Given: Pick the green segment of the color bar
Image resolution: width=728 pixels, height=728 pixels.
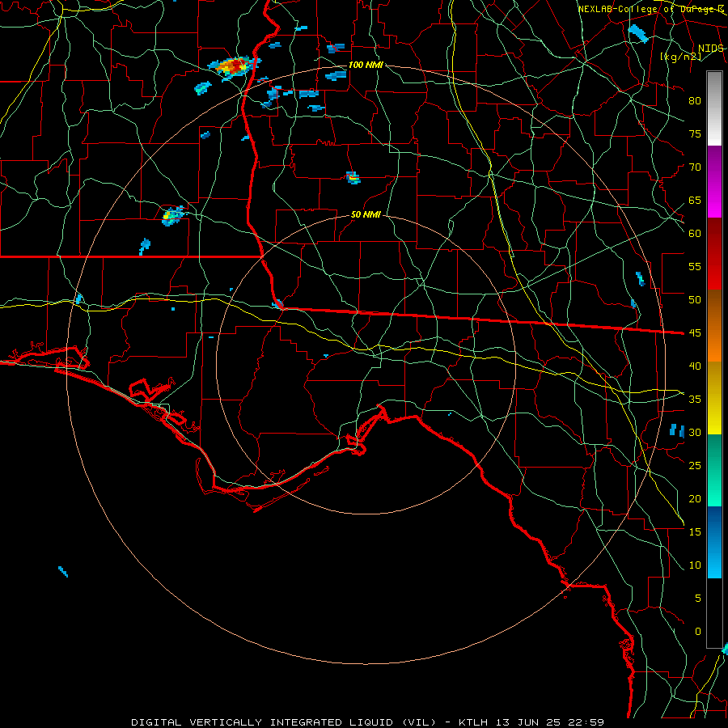Looking at the screenshot, I should pyautogui.click(x=714, y=470).
